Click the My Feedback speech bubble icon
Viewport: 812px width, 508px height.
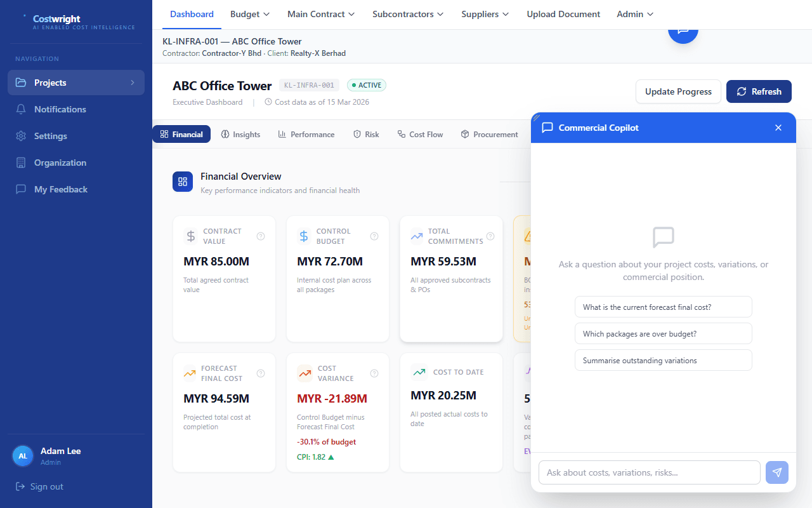pyautogui.click(x=21, y=189)
